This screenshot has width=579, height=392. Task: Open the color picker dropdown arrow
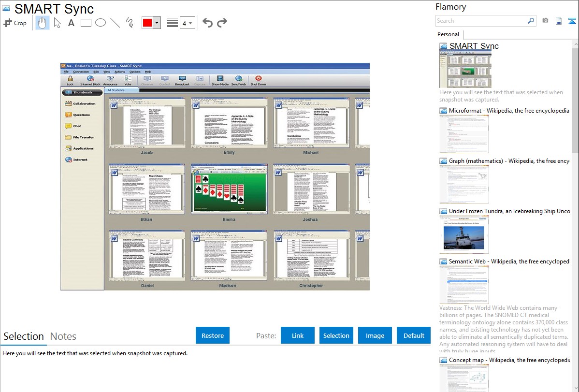(157, 23)
